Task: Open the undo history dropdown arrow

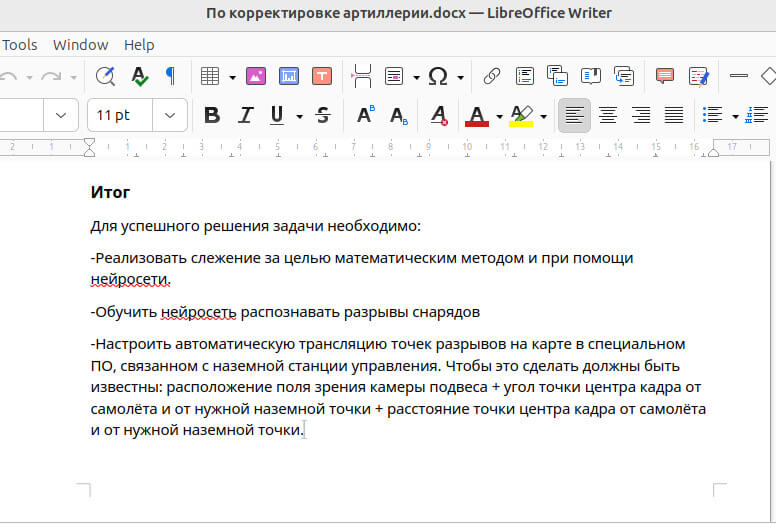Action: [x=29, y=77]
